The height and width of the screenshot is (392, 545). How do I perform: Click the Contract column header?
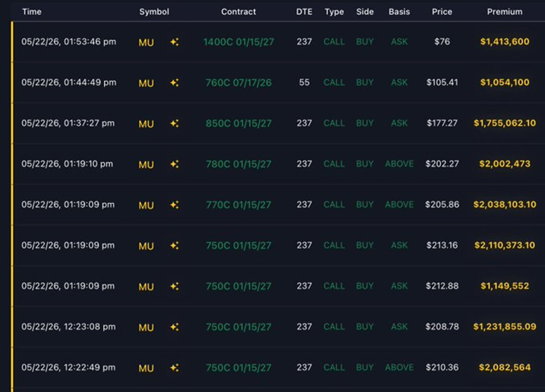pyautogui.click(x=238, y=12)
